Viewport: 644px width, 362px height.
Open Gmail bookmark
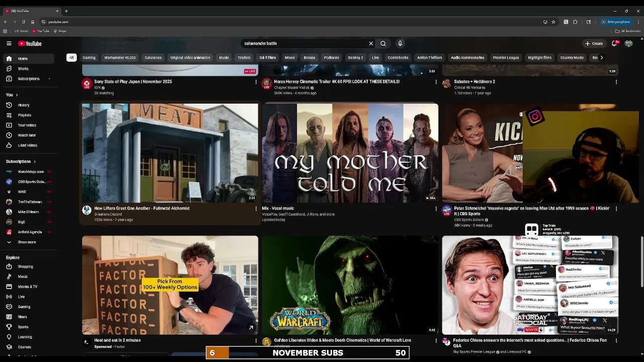point(21,31)
